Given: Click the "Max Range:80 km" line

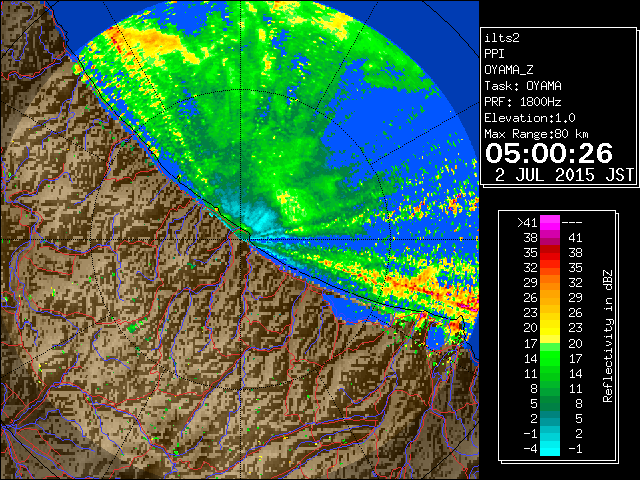Looking at the screenshot, I should 536,134.
